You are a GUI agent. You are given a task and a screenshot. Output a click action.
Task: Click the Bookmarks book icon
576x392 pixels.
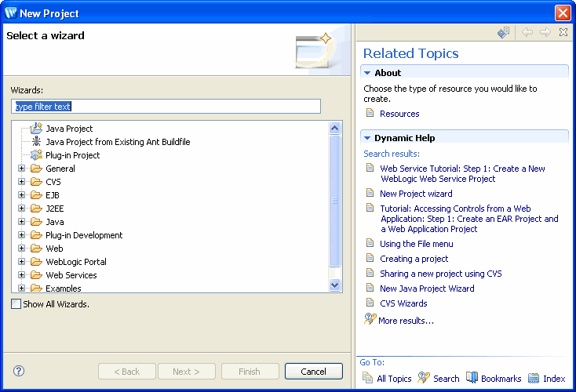(472, 377)
